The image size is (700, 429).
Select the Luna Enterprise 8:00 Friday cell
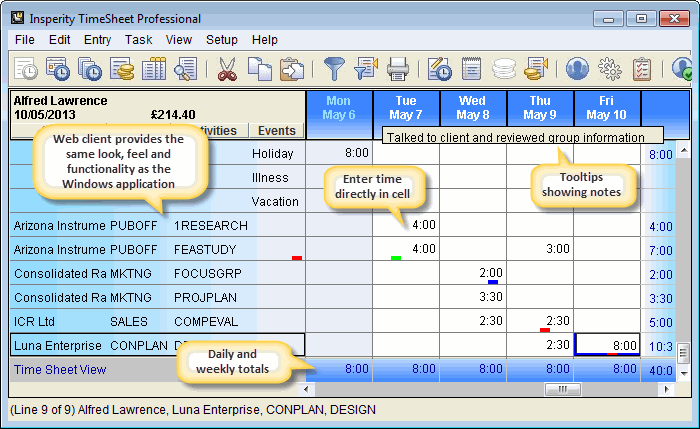[x=607, y=345]
